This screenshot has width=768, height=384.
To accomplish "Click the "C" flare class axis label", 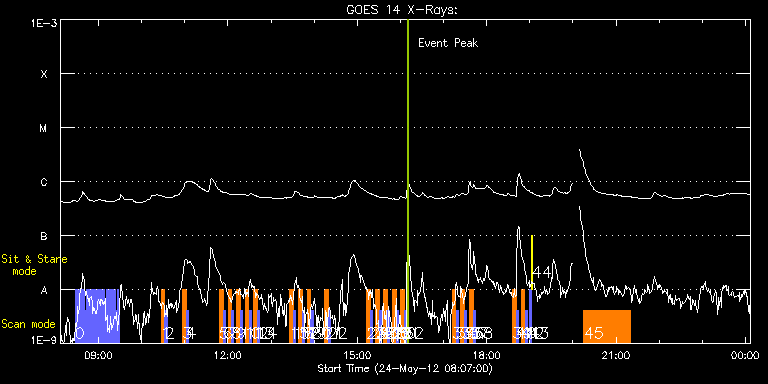I will tap(44, 182).
